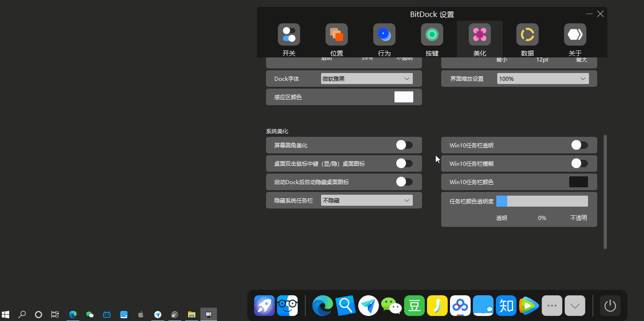This screenshot has height=321, width=644.
Task: Open the 数据 settings icon
Action: 527,34
